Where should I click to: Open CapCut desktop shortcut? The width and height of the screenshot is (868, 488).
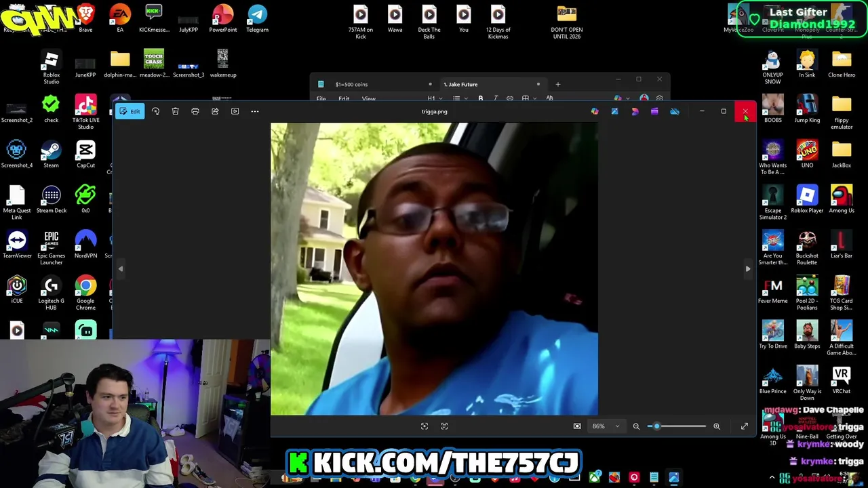[85, 154]
